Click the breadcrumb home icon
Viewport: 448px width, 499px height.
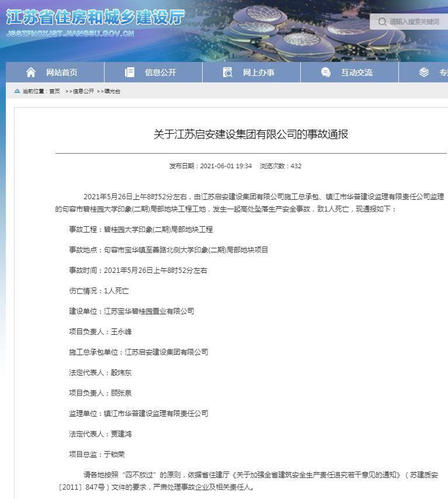17,91
